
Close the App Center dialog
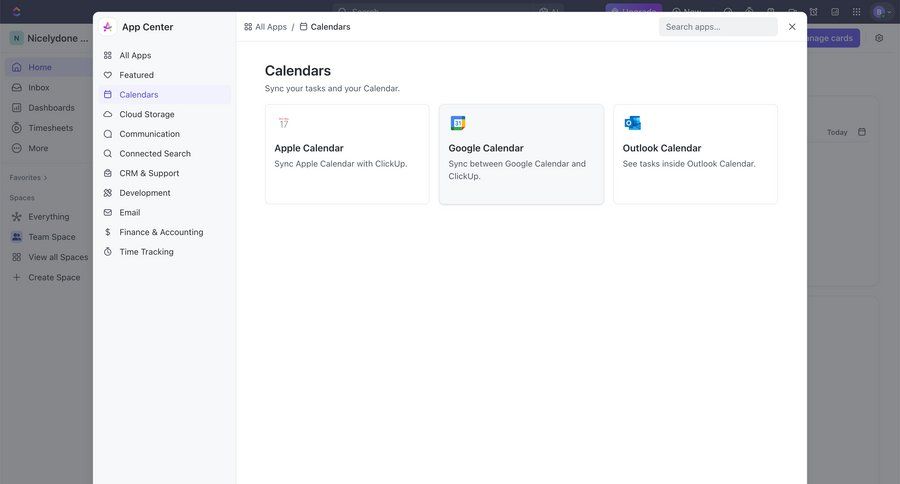[792, 27]
